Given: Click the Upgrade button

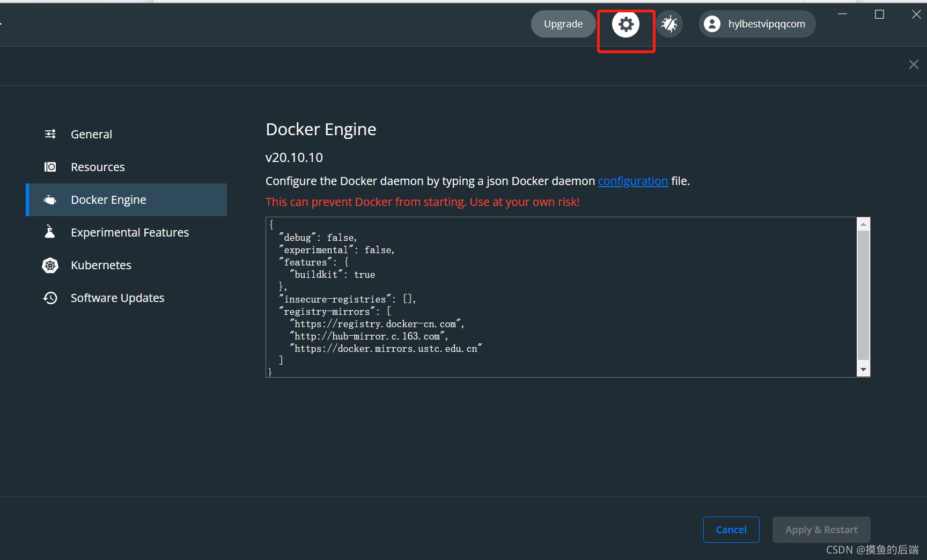Looking at the screenshot, I should (563, 24).
